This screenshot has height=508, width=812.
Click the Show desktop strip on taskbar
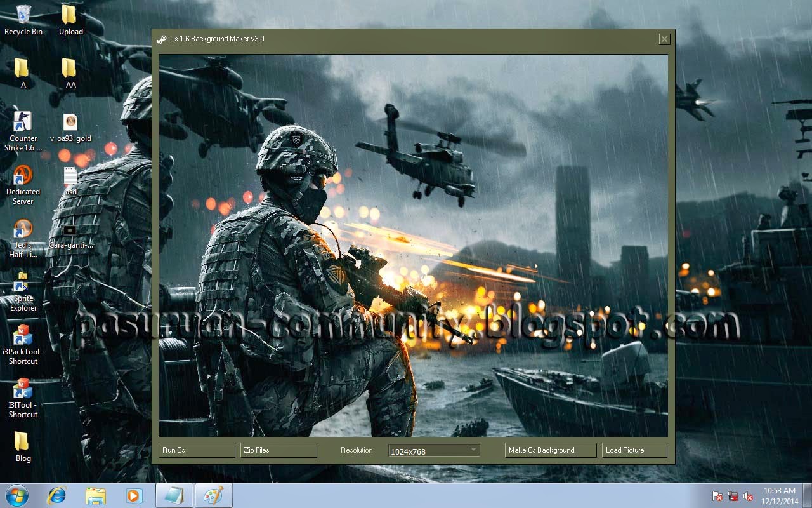pyautogui.click(x=807, y=496)
